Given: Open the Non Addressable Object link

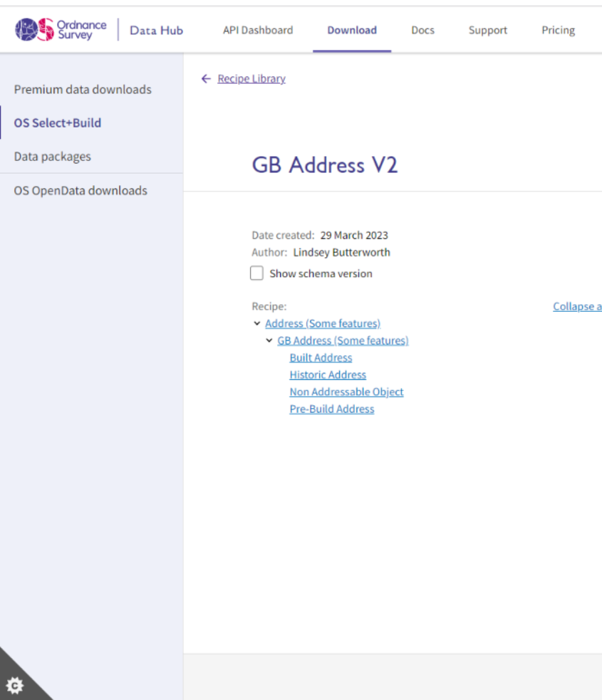Looking at the screenshot, I should (x=346, y=392).
